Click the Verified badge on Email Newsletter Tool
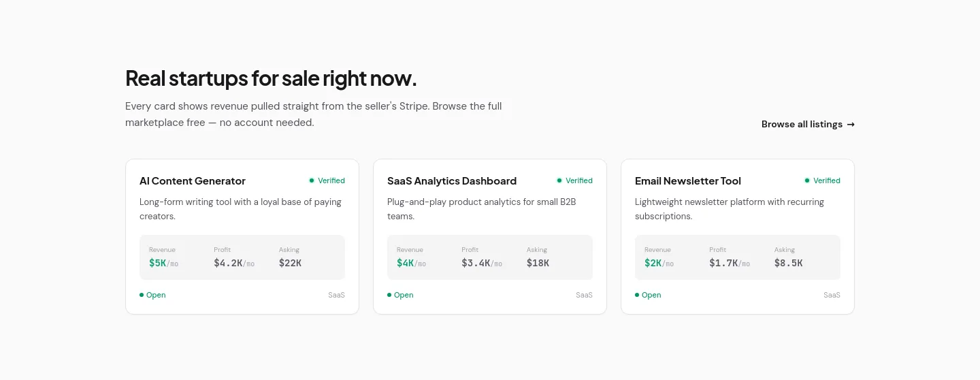Screen dimensions: 980x380 pos(823,180)
